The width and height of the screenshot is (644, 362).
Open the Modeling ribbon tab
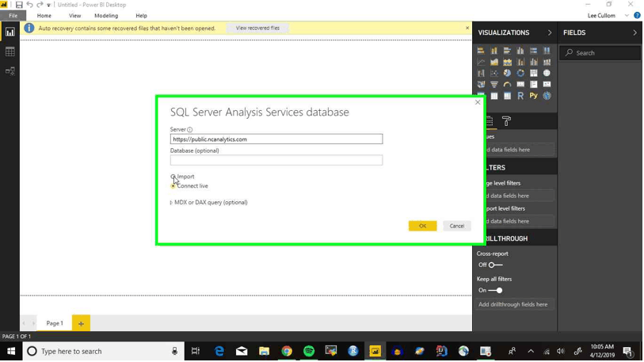click(x=106, y=16)
